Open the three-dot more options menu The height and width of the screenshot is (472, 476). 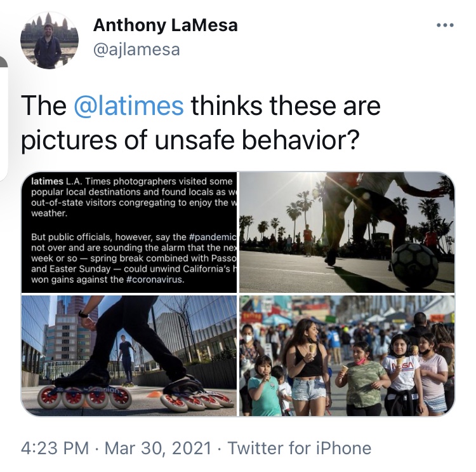pyautogui.click(x=445, y=25)
